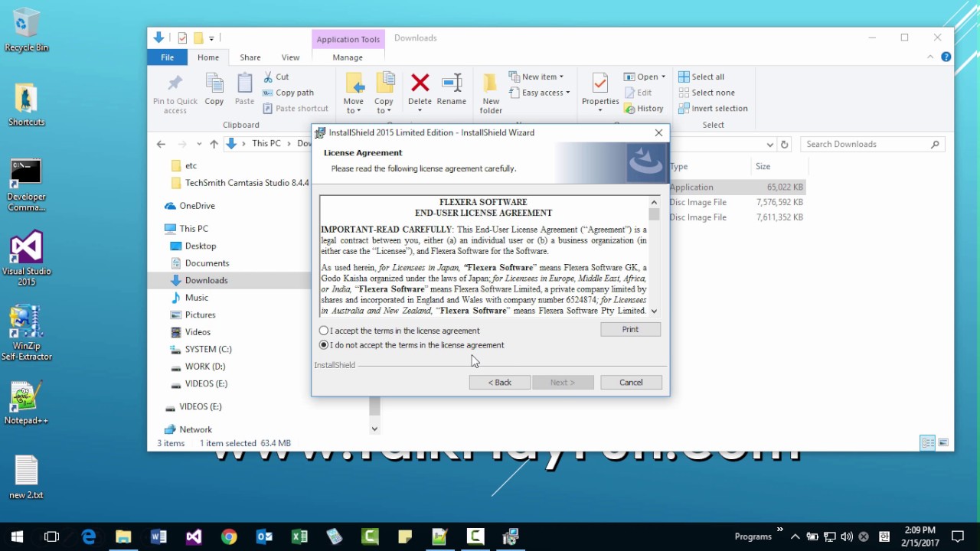Open address bar history dropdown
The width and height of the screenshot is (980, 551).
769,144
